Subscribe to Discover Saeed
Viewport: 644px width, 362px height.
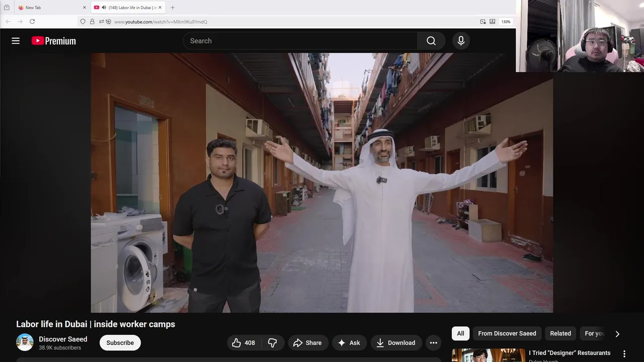coord(120,343)
